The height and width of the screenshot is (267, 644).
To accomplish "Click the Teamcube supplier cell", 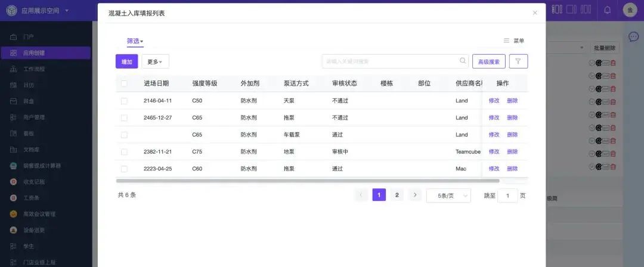I will tap(468, 151).
